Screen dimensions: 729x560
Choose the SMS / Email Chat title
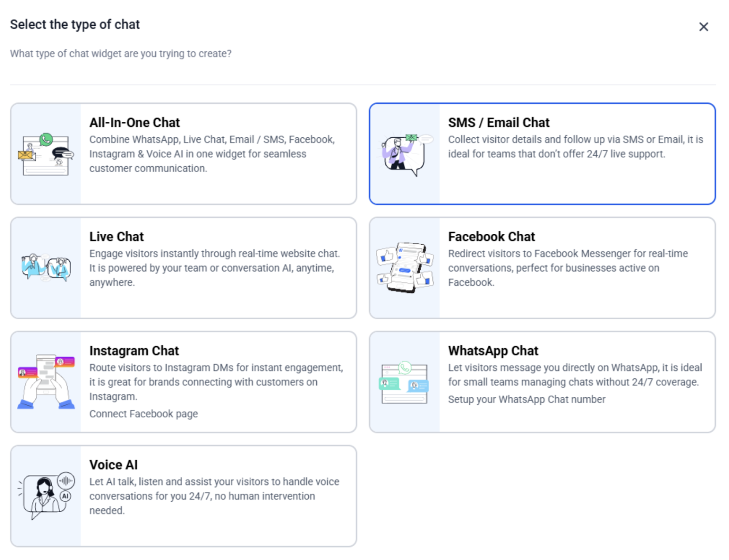click(x=498, y=122)
